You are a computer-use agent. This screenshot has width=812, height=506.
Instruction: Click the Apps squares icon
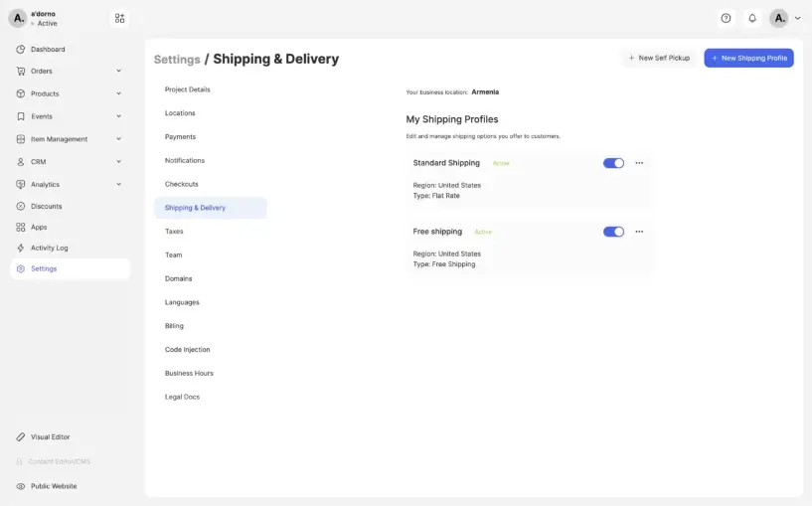(x=20, y=227)
